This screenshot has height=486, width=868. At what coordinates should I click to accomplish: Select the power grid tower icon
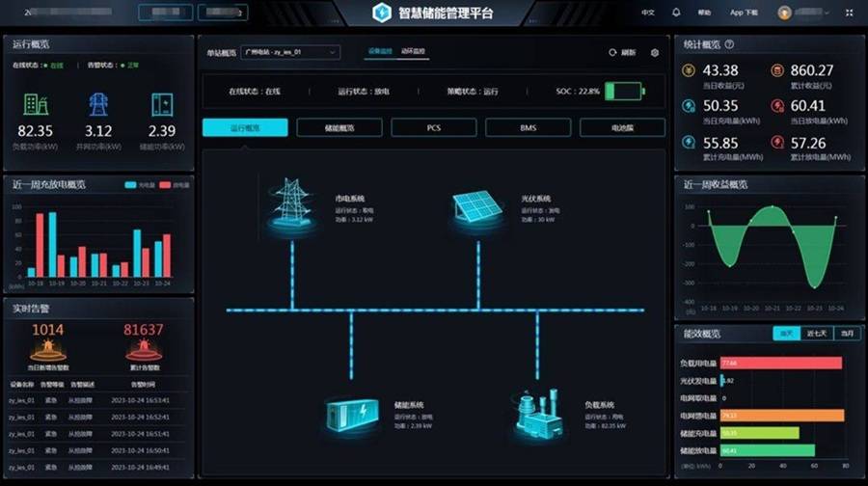[292, 204]
